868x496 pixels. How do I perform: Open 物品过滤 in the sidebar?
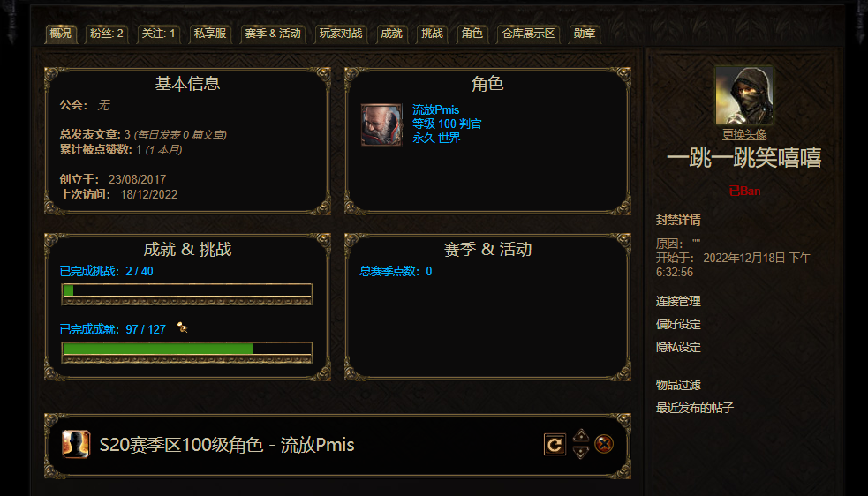point(678,385)
